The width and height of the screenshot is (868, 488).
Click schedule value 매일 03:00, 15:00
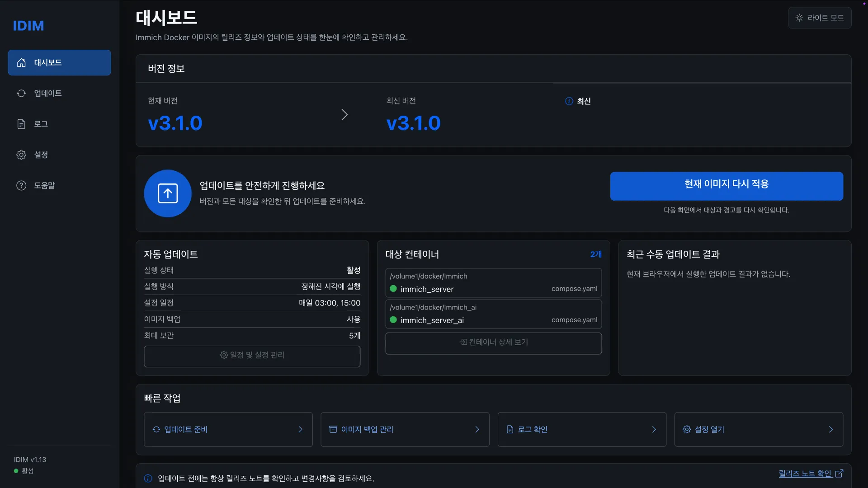tap(330, 303)
